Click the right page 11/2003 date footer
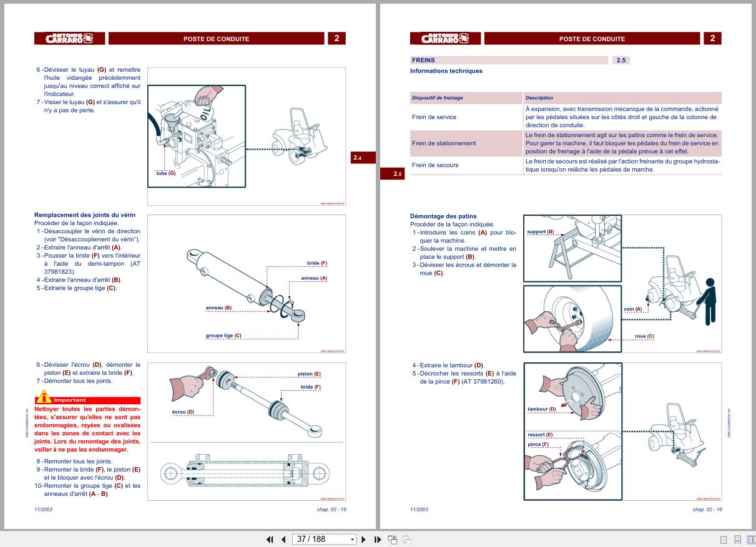 click(419, 510)
